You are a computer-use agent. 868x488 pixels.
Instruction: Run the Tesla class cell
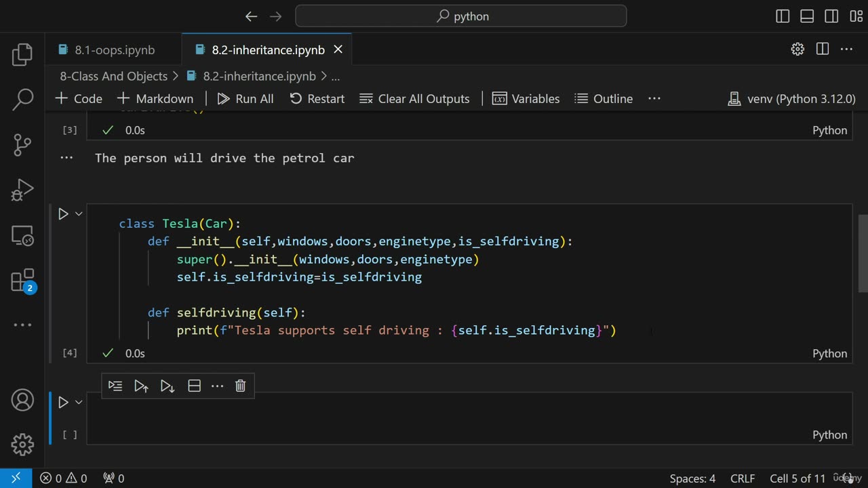pyautogui.click(x=63, y=214)
